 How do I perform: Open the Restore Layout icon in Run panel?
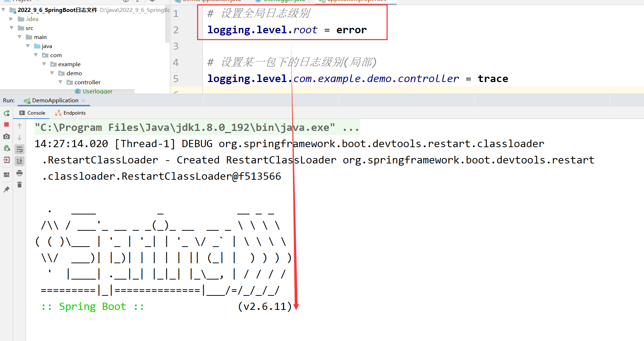coord(7,174)
